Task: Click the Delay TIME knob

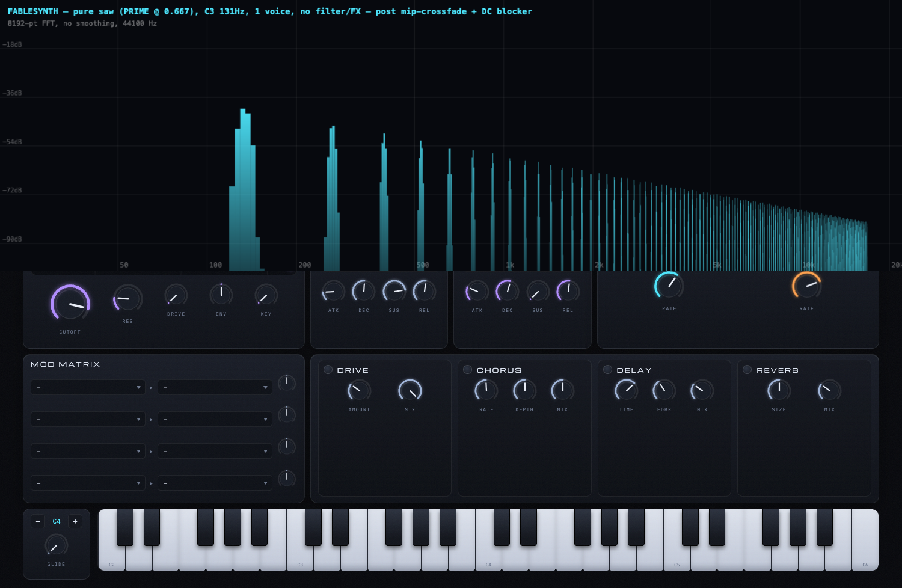Action: coord(626,391)
